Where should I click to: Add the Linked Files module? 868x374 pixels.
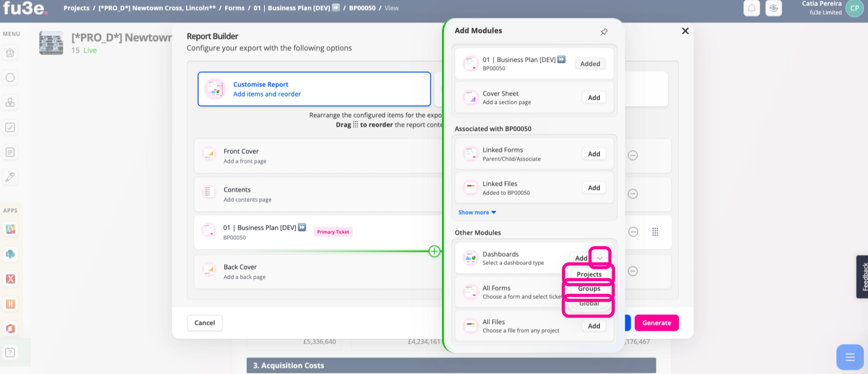pyautogui.click(x=594, y=188)
